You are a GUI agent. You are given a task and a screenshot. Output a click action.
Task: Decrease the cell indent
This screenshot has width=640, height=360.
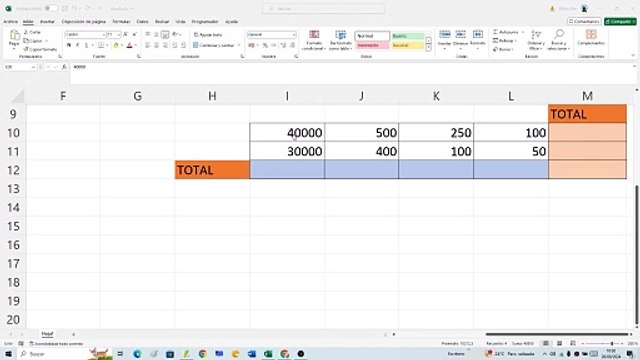click(174, 45)
